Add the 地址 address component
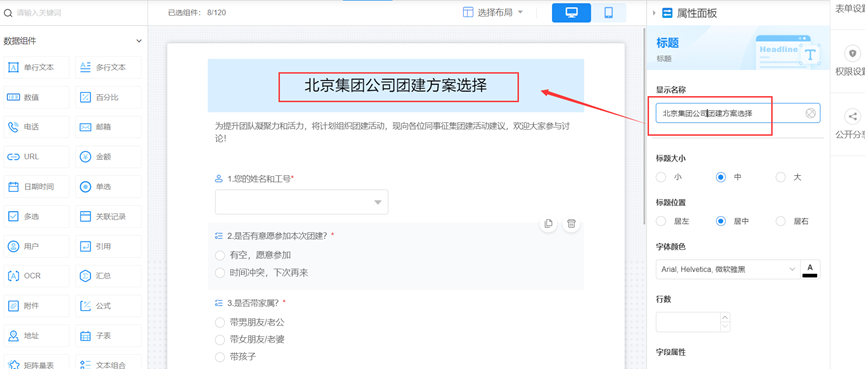 (x=36, y=335)
